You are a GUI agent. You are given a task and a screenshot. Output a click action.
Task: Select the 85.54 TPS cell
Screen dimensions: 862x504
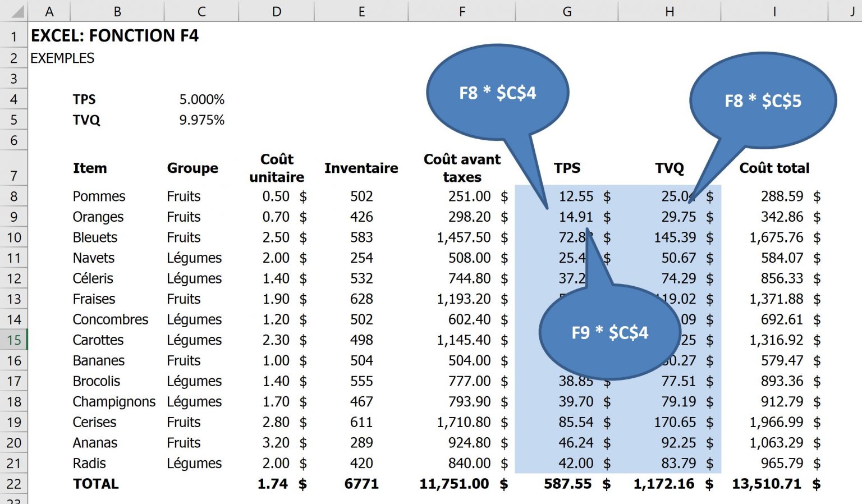567,422
